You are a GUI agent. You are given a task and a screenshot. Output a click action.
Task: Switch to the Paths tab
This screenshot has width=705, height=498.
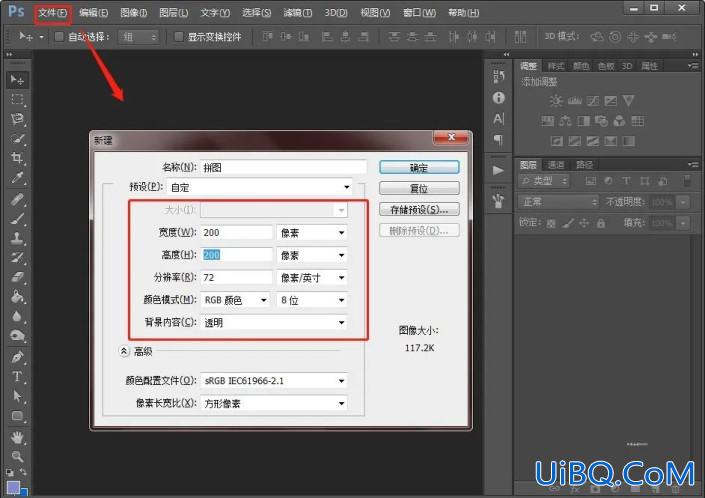pyautogui.click(x=584, y=165)
